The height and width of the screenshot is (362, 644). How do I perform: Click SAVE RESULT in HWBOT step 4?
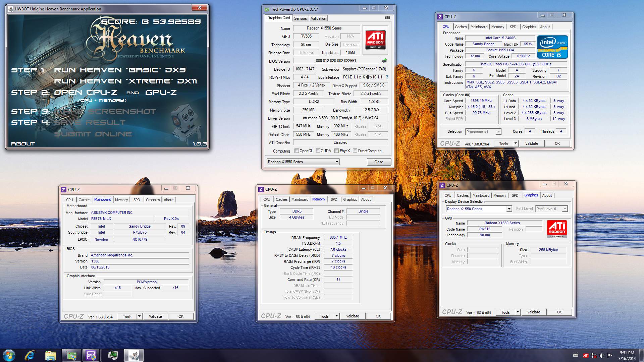(90, 123)
